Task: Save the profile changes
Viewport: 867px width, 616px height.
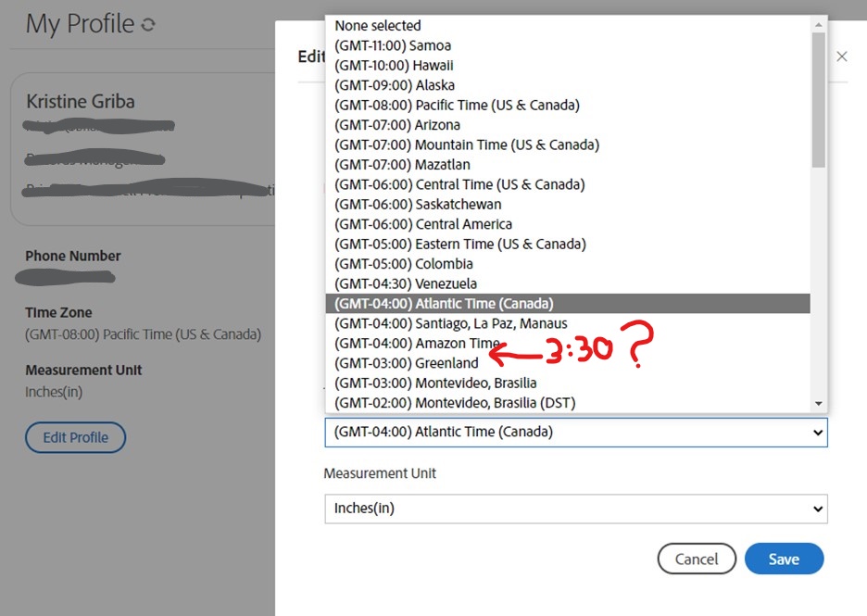Action: click(784, 559)
